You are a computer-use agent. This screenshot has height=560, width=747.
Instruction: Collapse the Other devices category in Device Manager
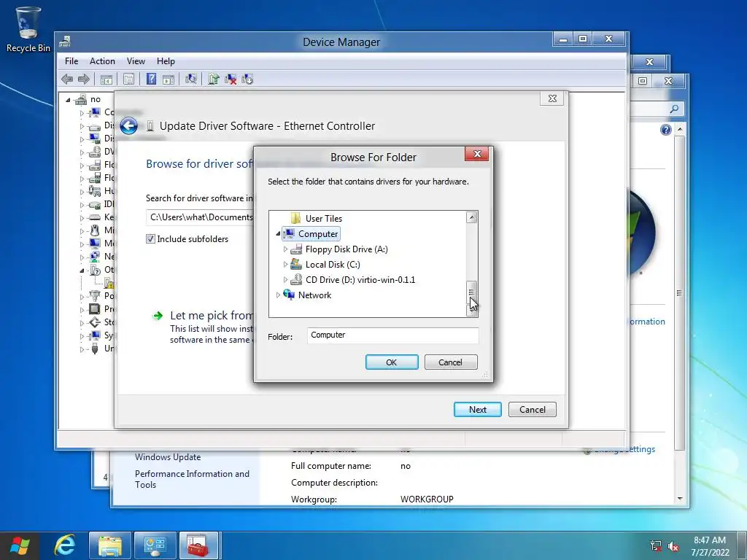coord(82,270)
